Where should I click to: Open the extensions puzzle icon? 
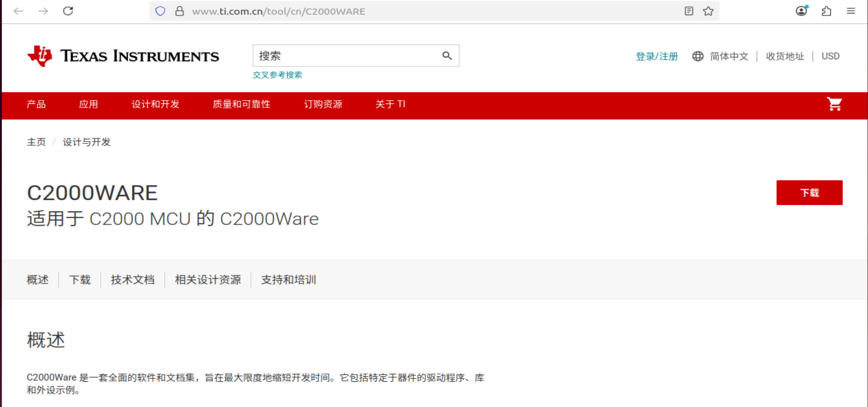[826, 11]
